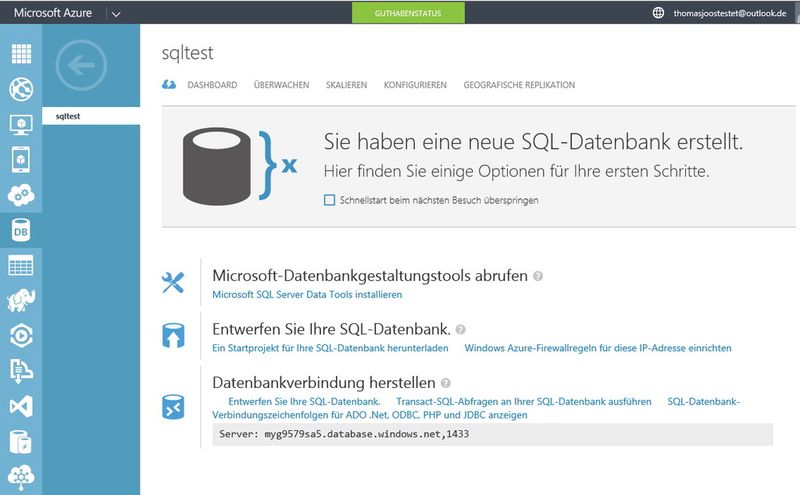800x495 pixels.
Task: Click the wrench and screwdriver tools icon
Action: pyautogui.click(x=173, y=282)
